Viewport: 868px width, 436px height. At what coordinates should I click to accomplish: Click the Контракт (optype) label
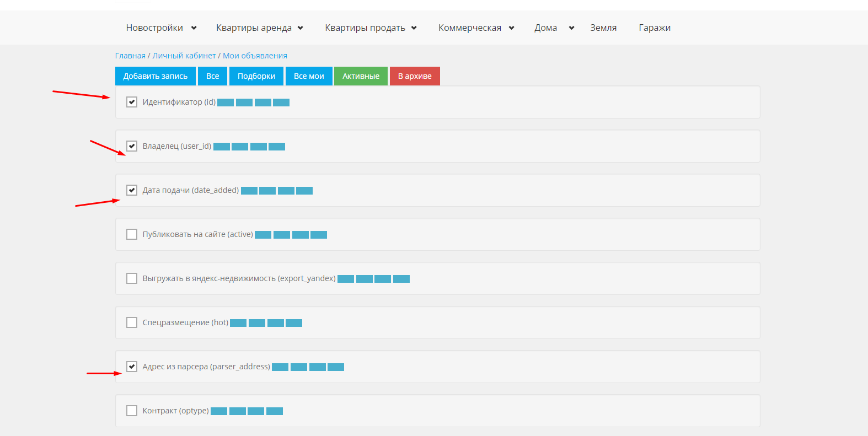[x=176, y=411]
